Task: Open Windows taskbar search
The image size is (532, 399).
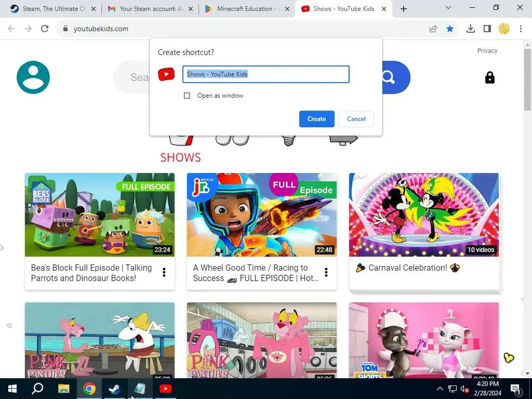Action: pyautogui.click(x=37, y=389)
